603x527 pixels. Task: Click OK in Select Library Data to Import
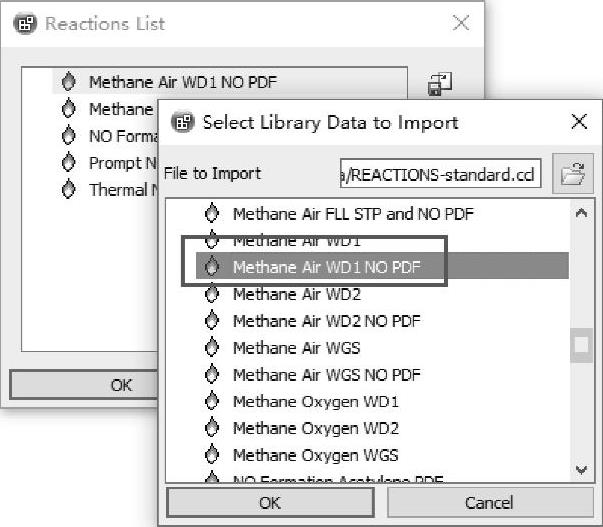(270, 502)
